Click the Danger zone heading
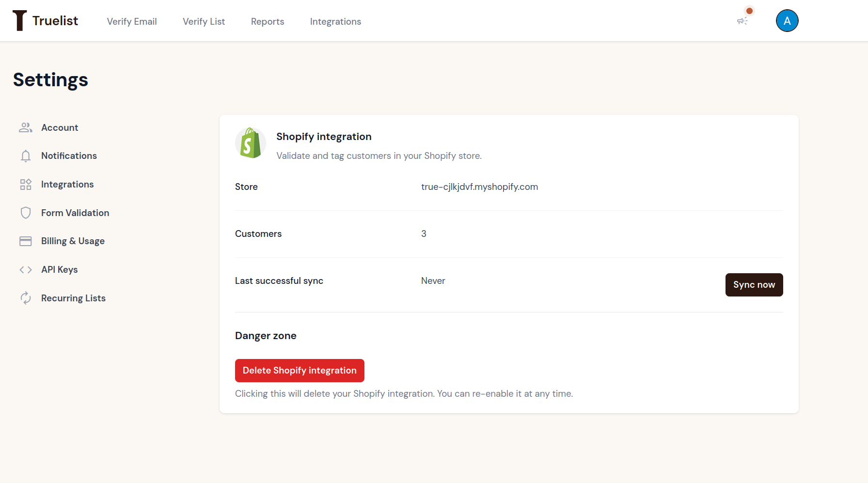The image size is (868, 483). 266,336
